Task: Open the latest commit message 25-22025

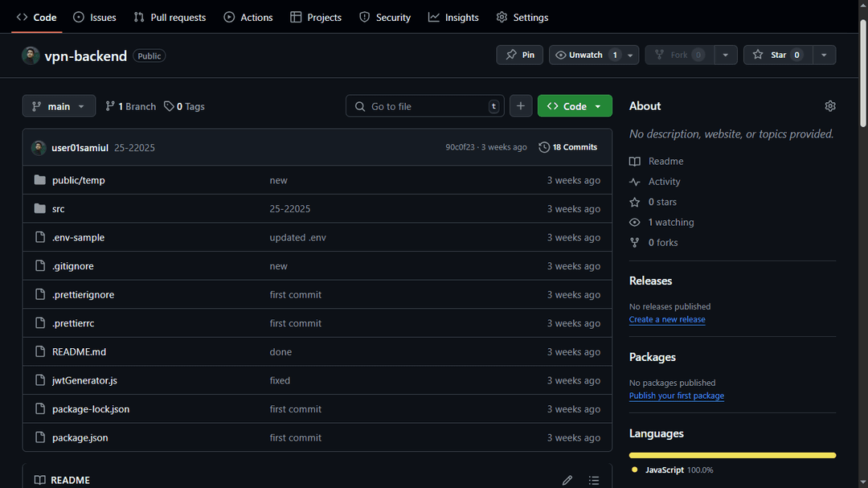Action: click(x=134, y=148)
